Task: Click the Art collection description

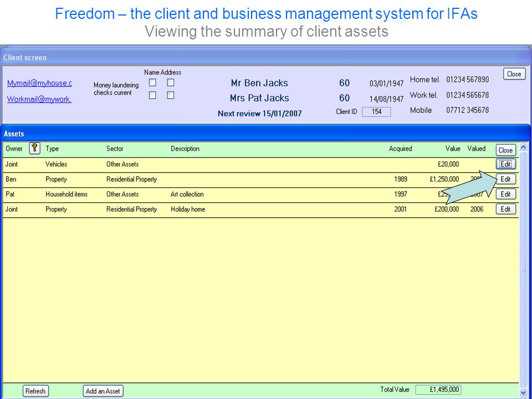Action: tap(187, 194)
